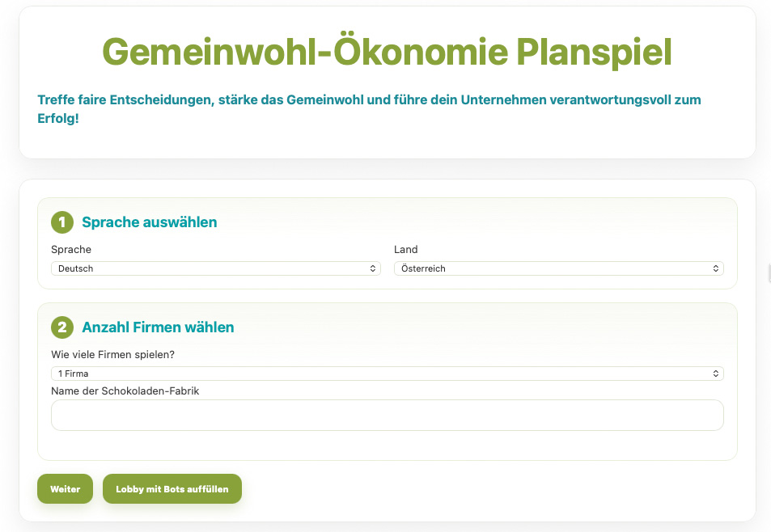Viewport: 771px width, 532px height.
Task: Click the 'Sprache auswählen' section heading
Action: 150,222
